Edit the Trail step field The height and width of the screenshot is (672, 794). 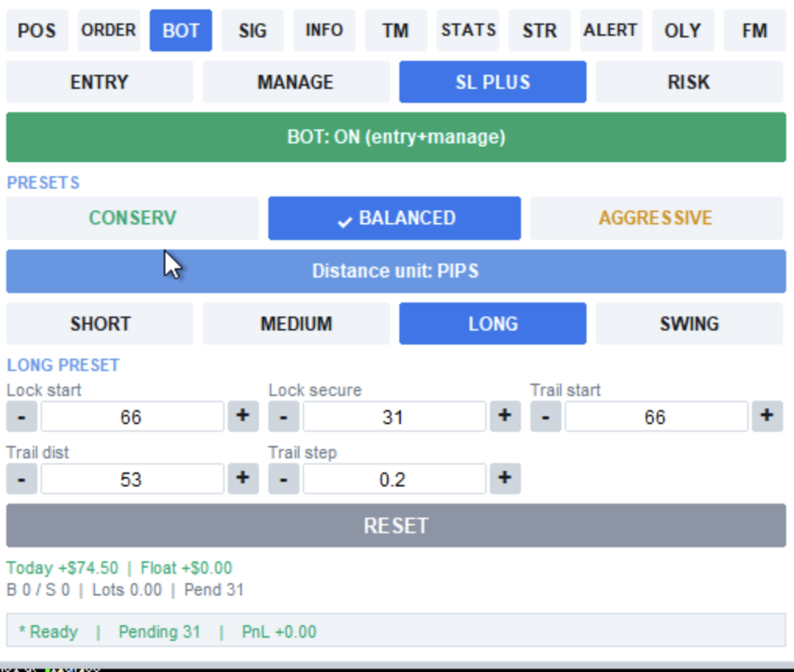[395, 479]
